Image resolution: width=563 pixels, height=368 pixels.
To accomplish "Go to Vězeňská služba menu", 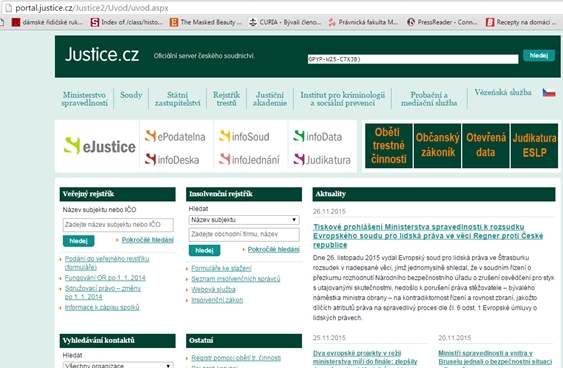I will [x=503, y=92].
